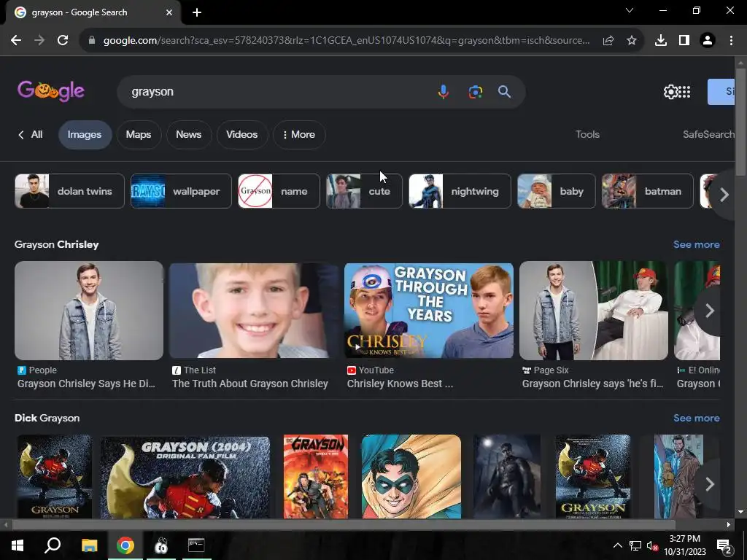This screenshot has height=560, width=747.
Task: Click the URL address bar
Action: pyautogui.click(x=347, y=41)
